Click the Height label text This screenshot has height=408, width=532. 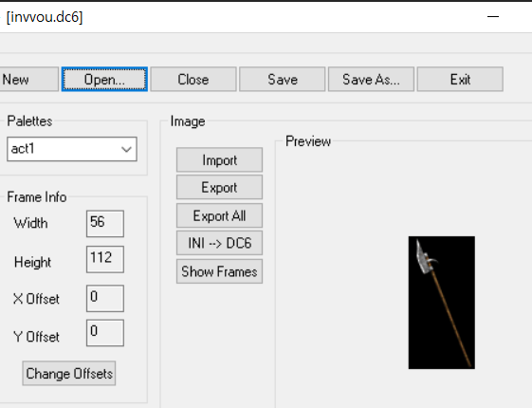(32, 263)
